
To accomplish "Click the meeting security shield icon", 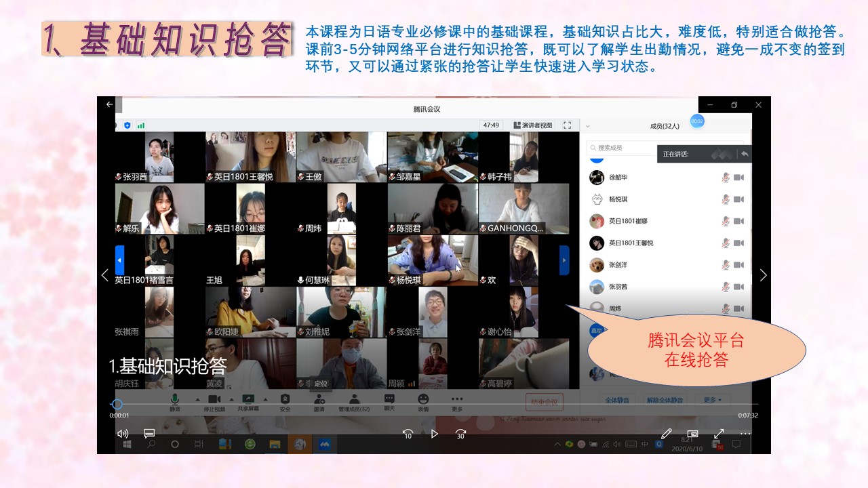I will coord(127,125).
